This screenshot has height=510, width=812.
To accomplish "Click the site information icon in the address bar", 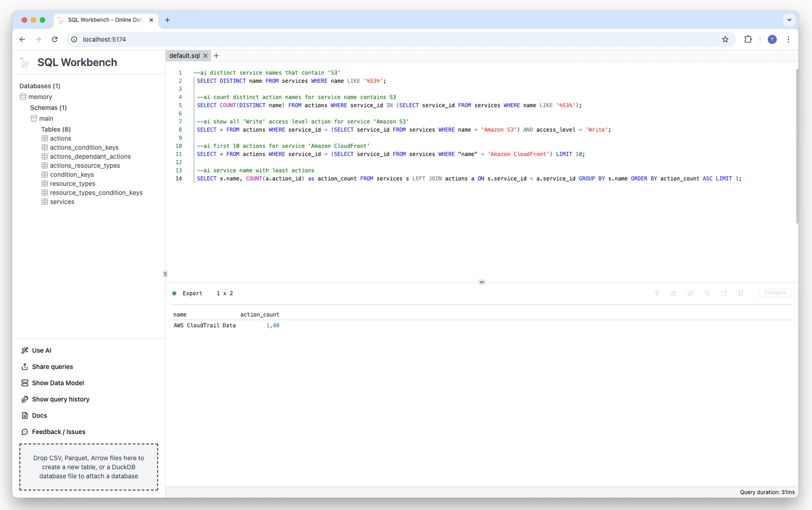I will (x=74, y=40).
